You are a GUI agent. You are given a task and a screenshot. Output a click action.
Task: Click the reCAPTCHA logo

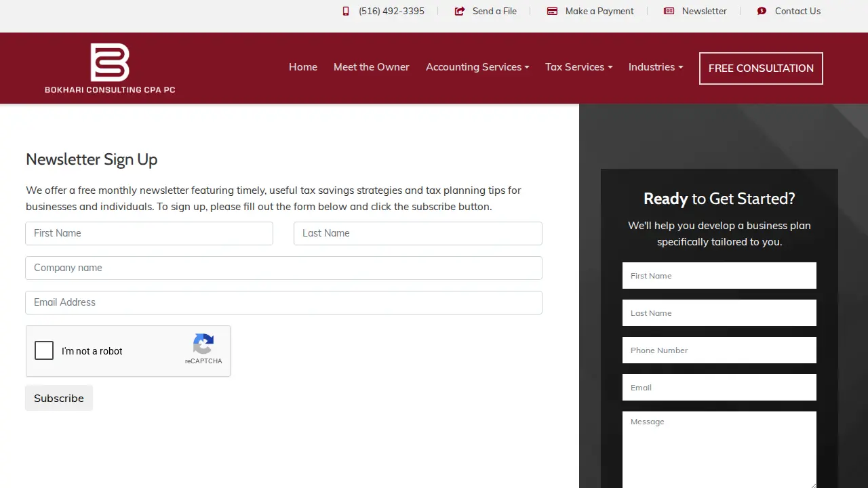pos(203,344)
